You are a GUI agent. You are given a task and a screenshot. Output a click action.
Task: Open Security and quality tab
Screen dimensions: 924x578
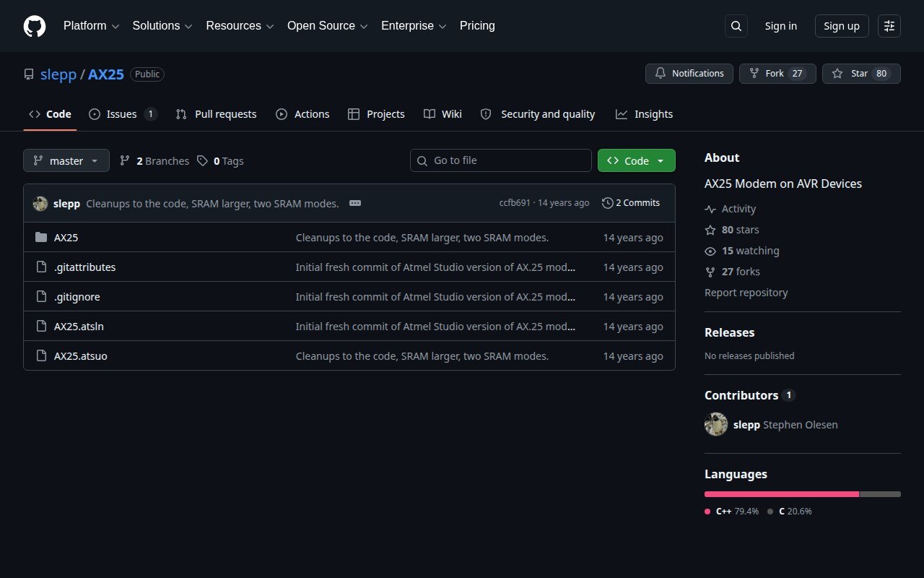pos(538,114)
